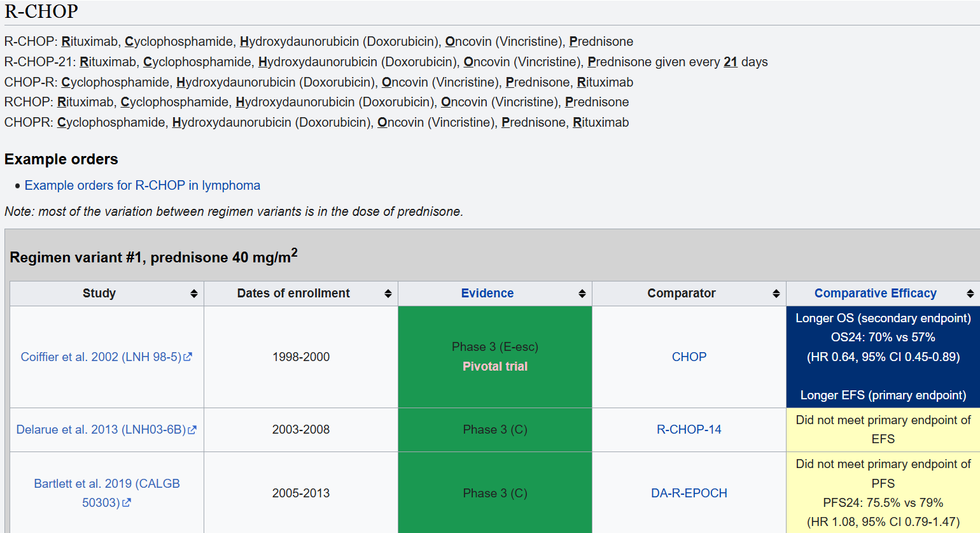Click the 1998-2000 enrollment dates cell

click(300, 357)
